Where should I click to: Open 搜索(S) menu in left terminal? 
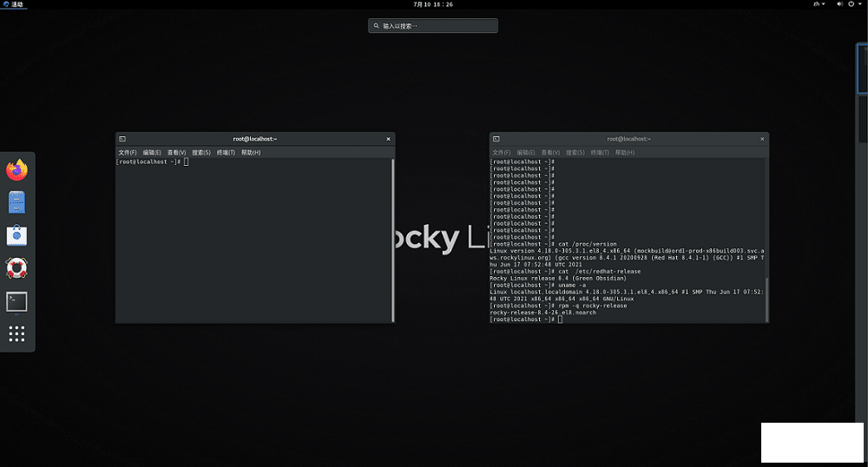pyautogui.click(x=201, y=153)
